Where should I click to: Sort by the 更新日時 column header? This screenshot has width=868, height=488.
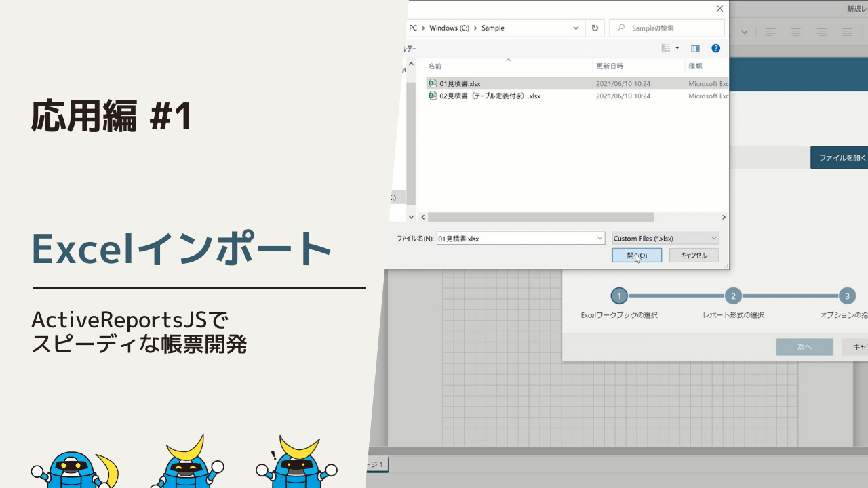(610, 66)
